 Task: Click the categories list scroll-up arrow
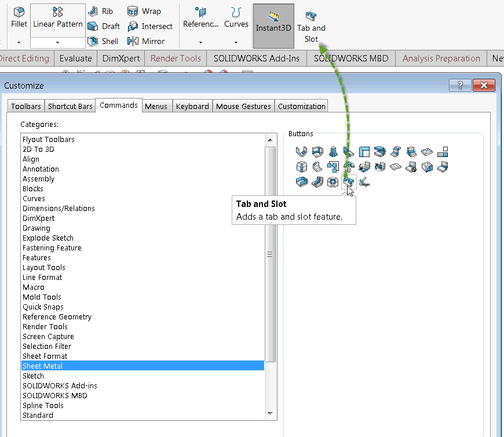pyautogui.click(x=270, y=140)
